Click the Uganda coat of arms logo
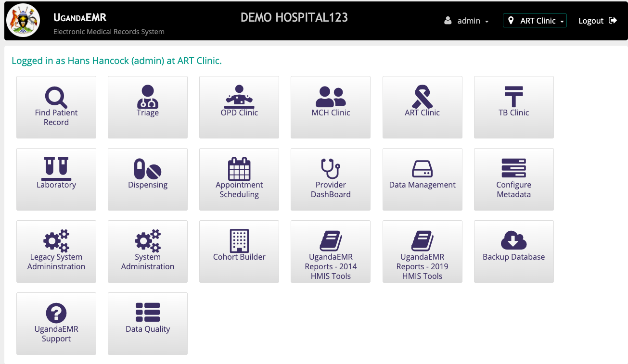The width and height of the screenshot is (628, 364). 23,20
